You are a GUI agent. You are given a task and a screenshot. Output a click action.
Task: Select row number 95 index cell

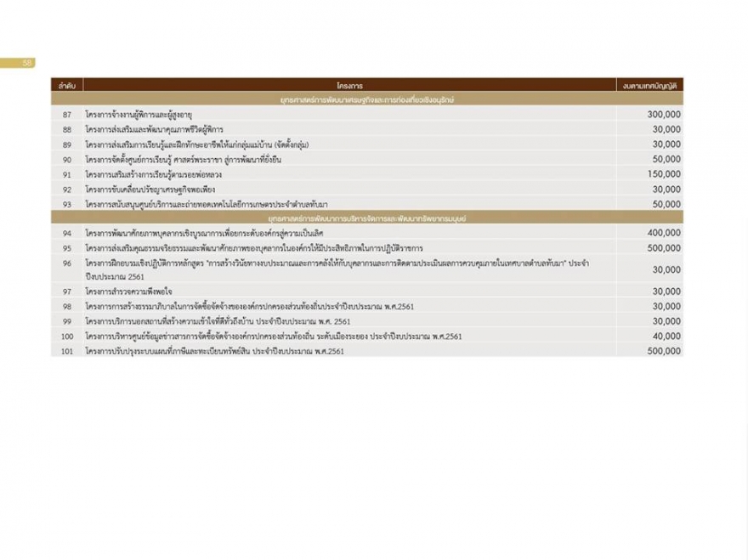67,248
